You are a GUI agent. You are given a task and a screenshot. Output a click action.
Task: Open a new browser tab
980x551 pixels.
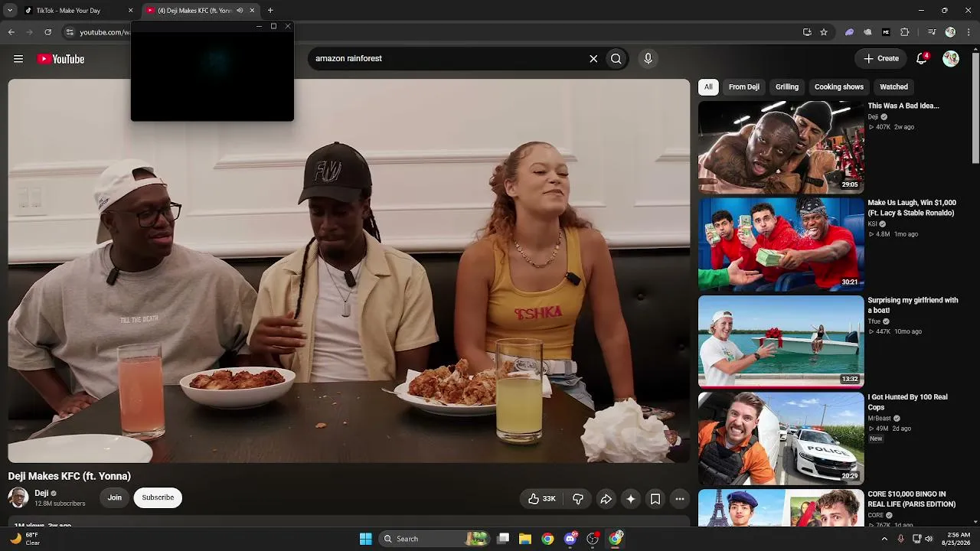[270, 11]
